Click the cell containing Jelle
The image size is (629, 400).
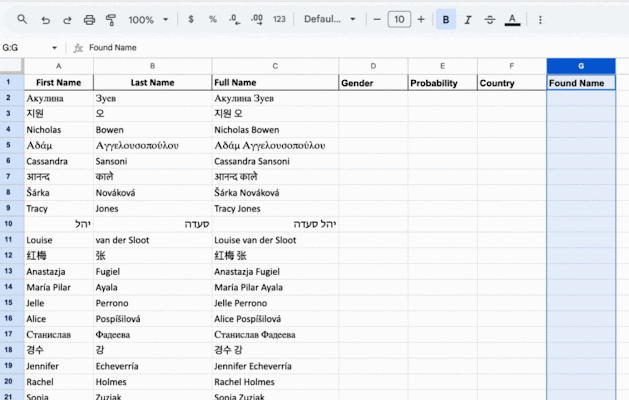59,303
